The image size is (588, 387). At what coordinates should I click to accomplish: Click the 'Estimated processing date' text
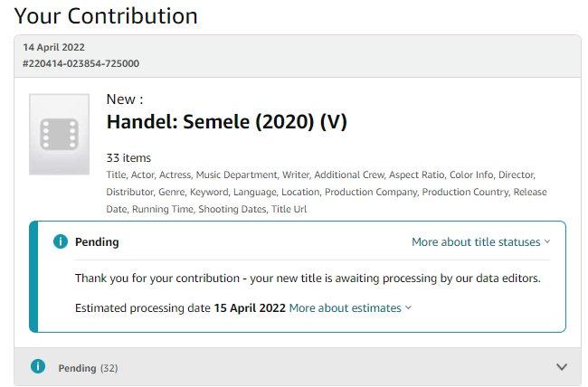pyautogui.click(x=143, y=307)
